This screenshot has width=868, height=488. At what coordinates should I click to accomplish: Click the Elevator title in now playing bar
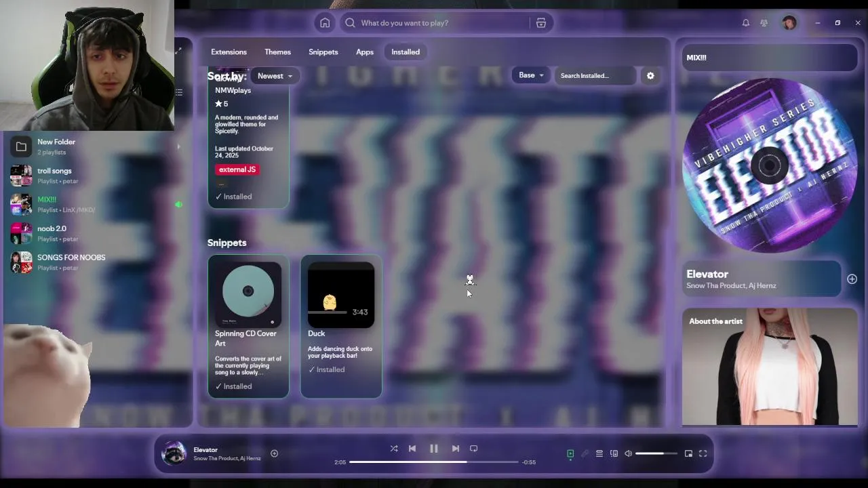coord(205,450)
